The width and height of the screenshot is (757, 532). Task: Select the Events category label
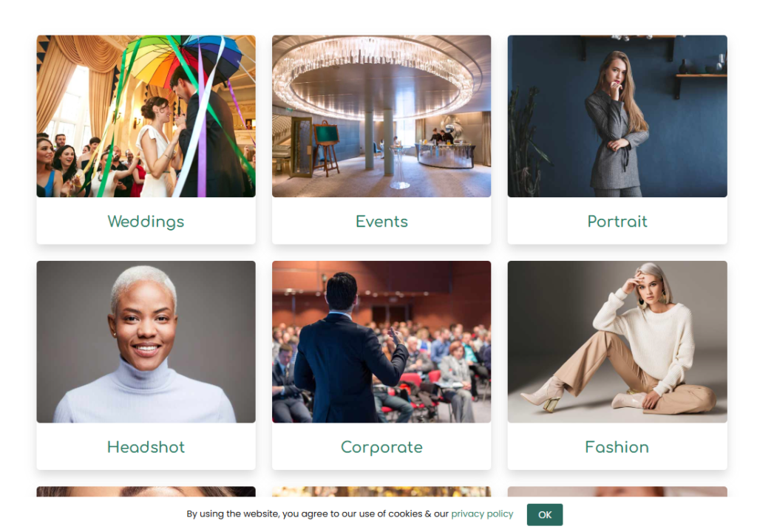381,222
